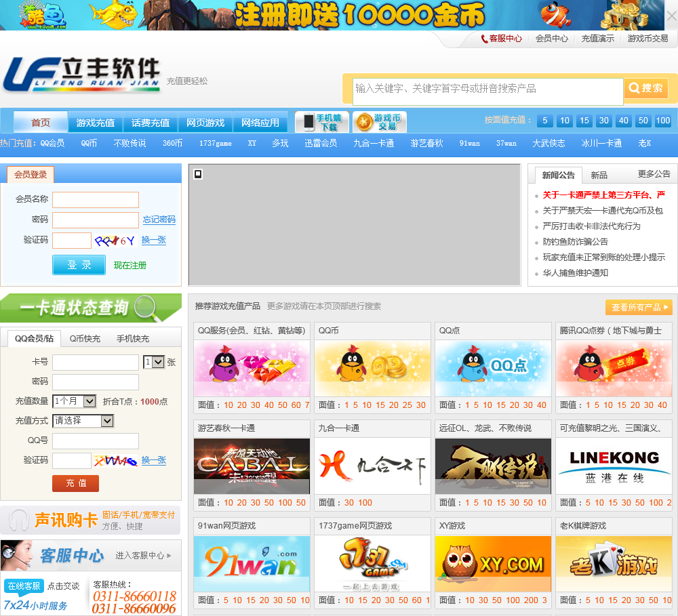This screenshot has width=678, height=616.
Task: Open the card status query banner
Action: [x=91, y=308]
